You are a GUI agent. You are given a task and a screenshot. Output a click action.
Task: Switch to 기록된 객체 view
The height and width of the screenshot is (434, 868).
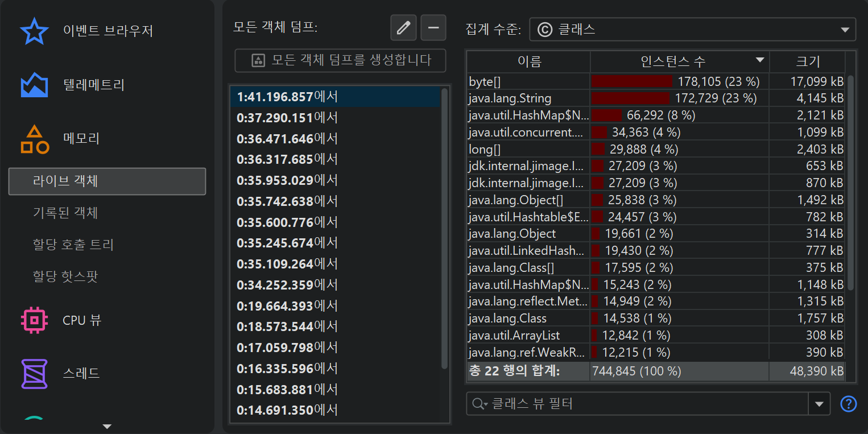pos(65,213)
